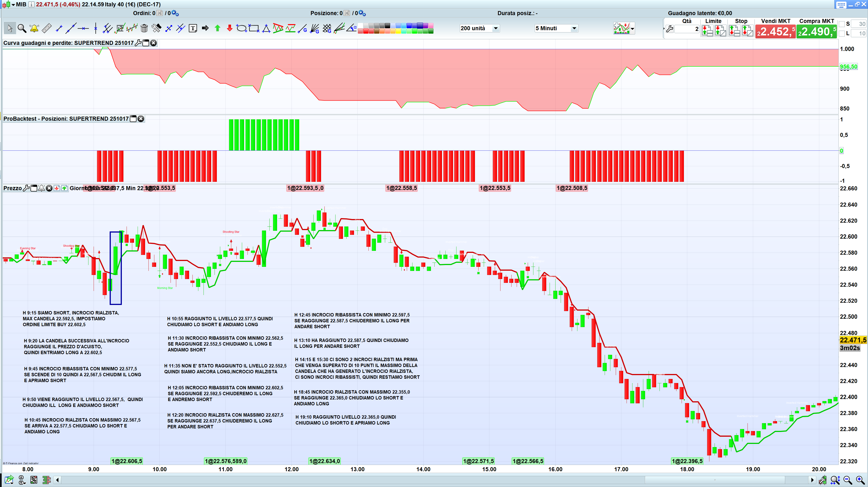Open the alert bell tool
The width and height of the screenshot is (868, 487).
pos(34,28)
